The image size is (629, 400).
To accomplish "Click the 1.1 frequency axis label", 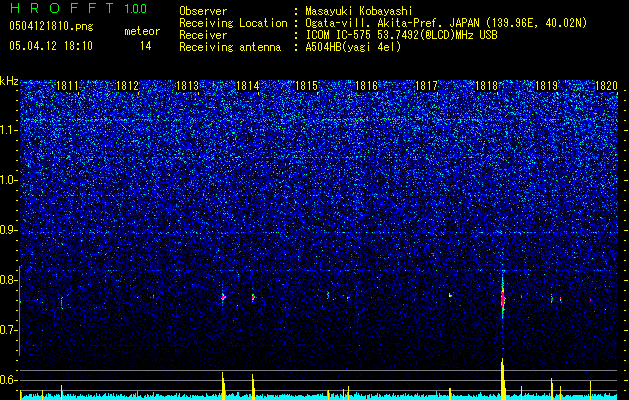I will point(9,130).
